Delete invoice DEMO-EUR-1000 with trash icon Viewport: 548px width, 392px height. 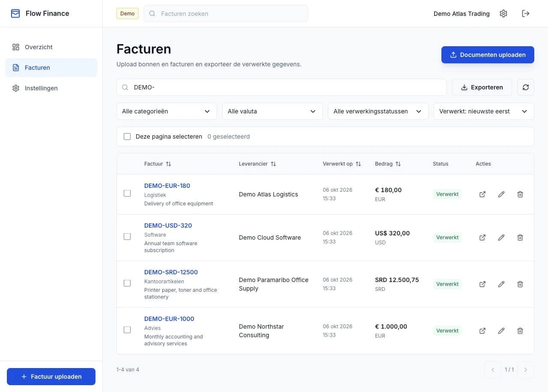pyautogui.click(x=520, y=331)
